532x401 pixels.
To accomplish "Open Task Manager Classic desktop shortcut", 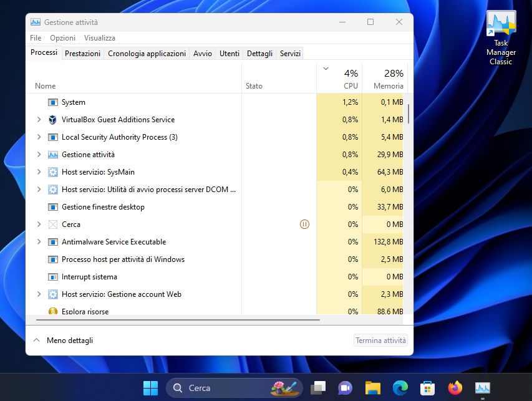I will point(501,38).
